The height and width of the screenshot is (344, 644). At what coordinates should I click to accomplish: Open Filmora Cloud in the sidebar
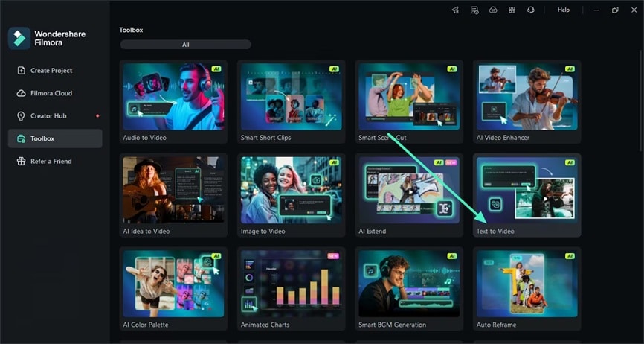(x=55, y=93)
